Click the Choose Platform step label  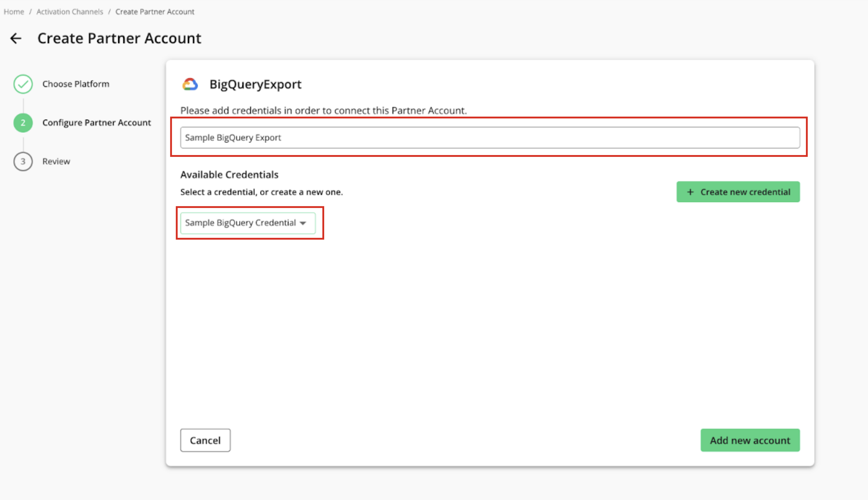(76, 84)
